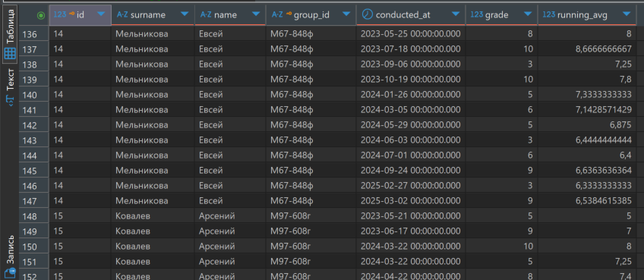Click the record icon below Запись
The height and width of the screenshot is (280, 644).
tap(11, 274)
